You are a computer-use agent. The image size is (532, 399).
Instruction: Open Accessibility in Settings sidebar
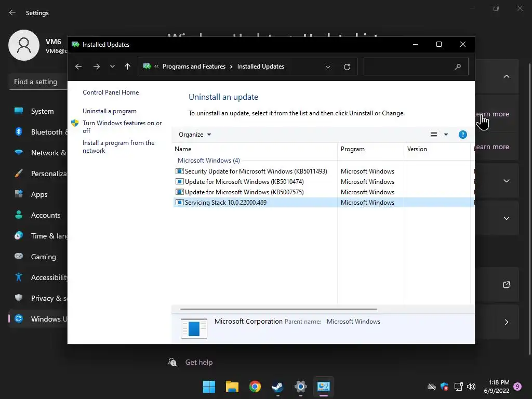coord(38,277)
